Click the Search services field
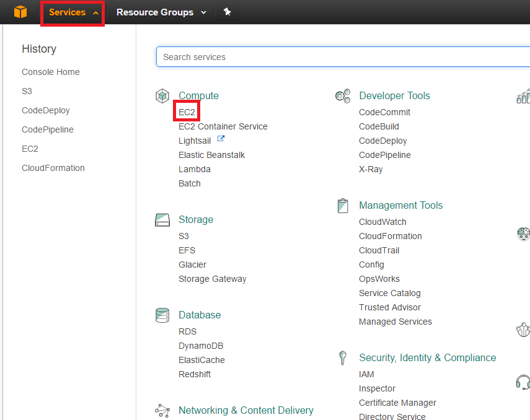This screenshot has height=420, width=530. (341, 57)
